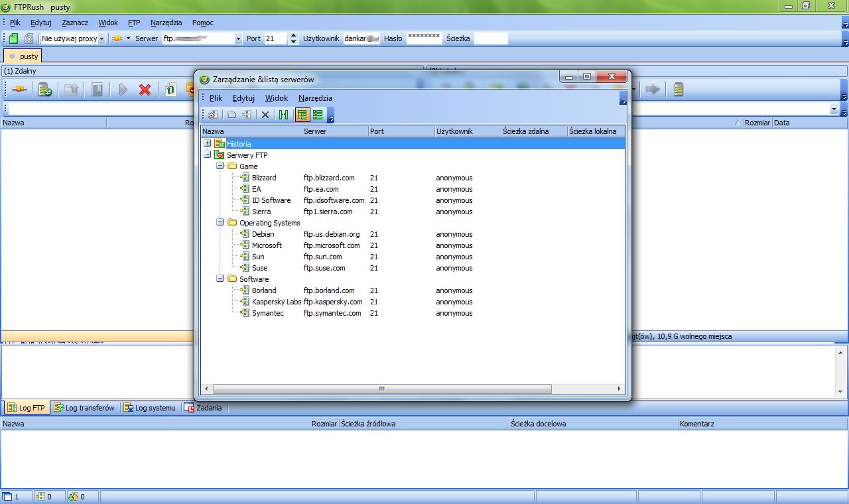Collapse the Operating Systems folder
849x504 pixels.
(220, 223)
